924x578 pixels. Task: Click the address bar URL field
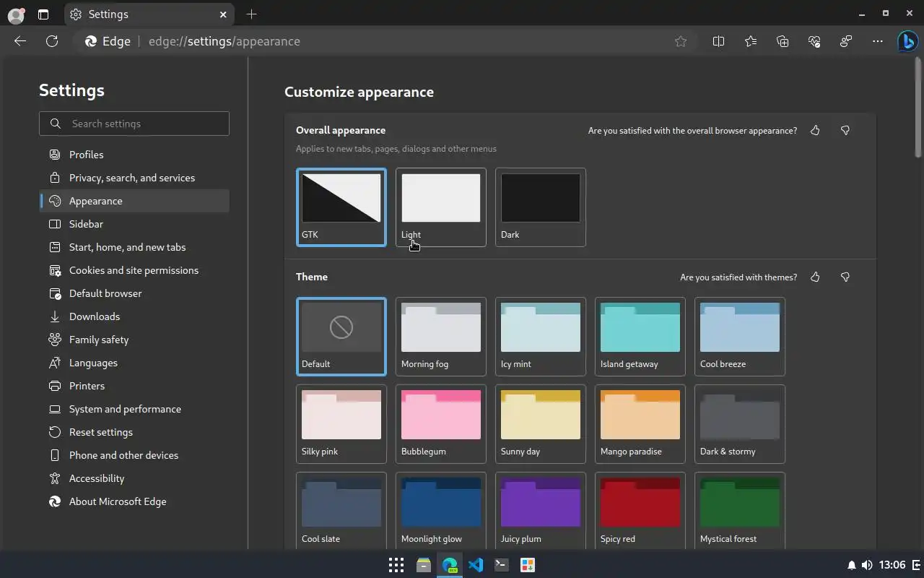(x=386, y=41)
